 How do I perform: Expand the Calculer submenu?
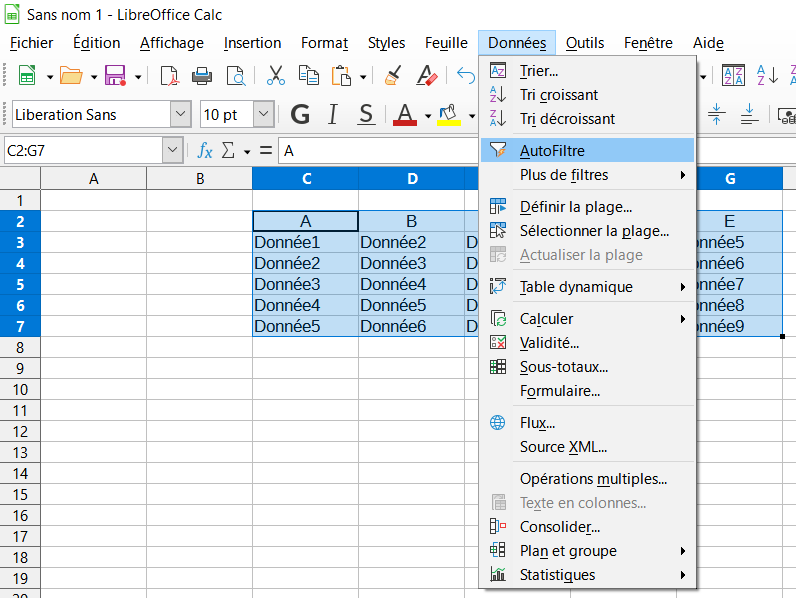coord(588,319)
